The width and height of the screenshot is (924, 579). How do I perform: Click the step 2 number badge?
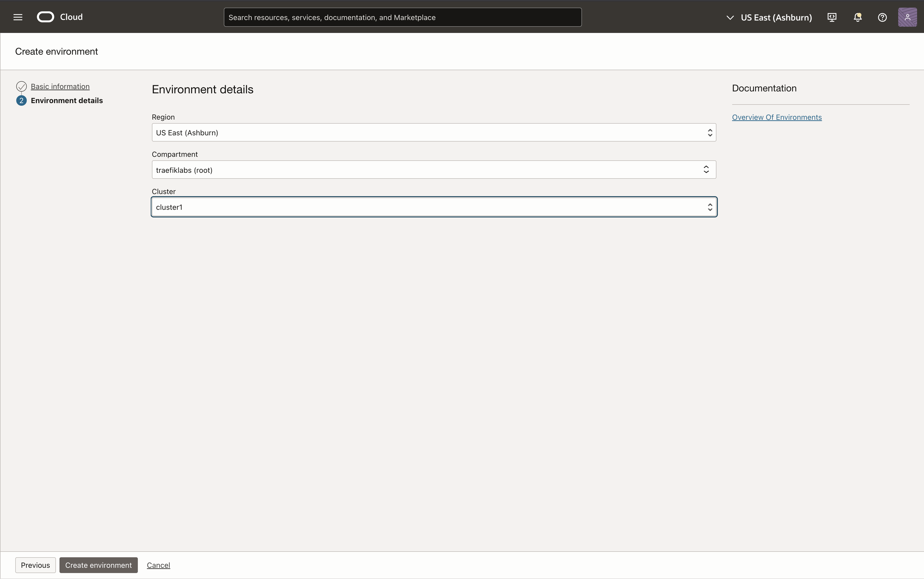tap(21, 101)
